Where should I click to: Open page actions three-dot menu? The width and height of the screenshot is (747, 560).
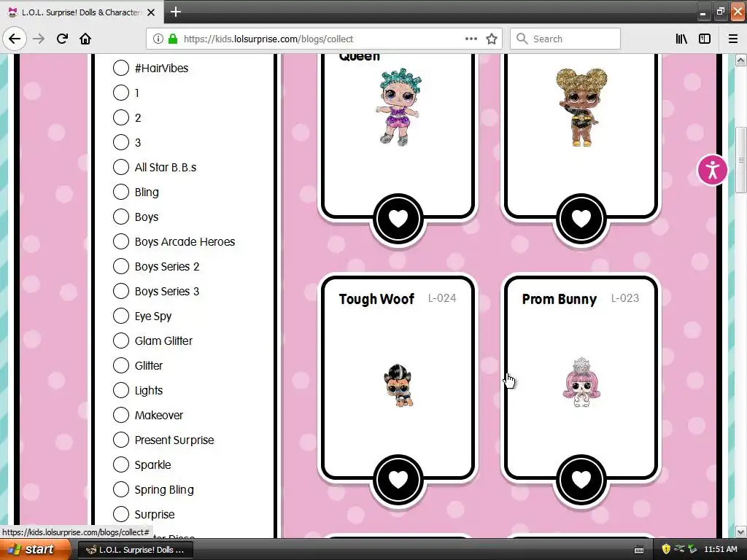(x=471, y=39)
